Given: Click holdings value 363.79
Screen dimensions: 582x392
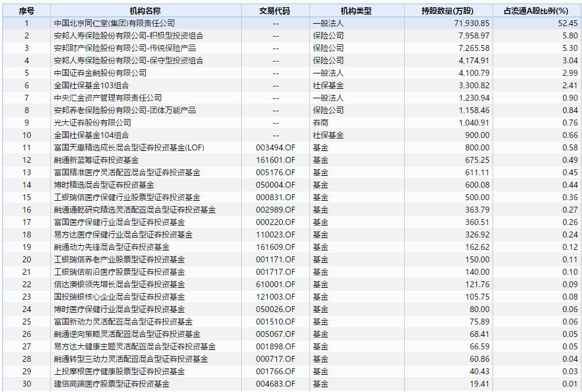Looking at the screenshot, I should pos(477,210).
